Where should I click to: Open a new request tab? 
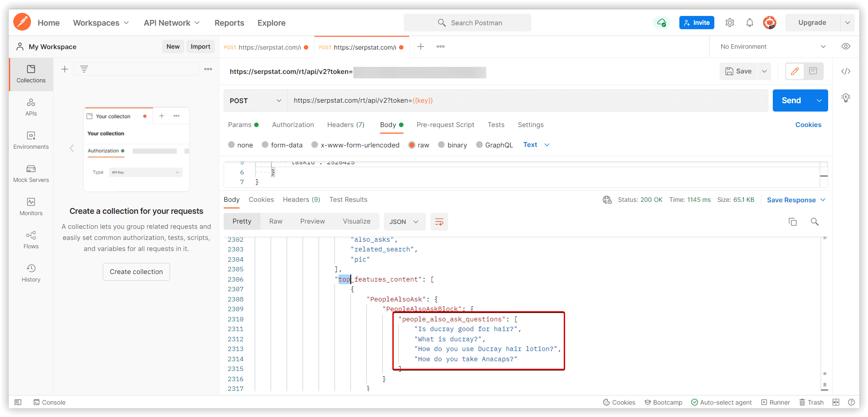point(421,46)
